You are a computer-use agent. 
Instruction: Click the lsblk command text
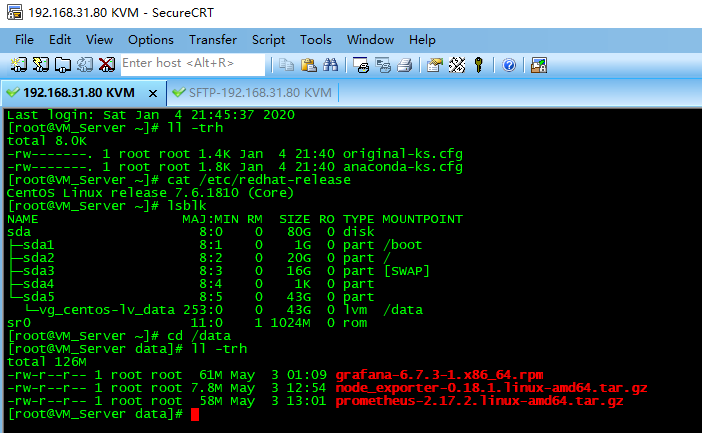click(187, 206)
